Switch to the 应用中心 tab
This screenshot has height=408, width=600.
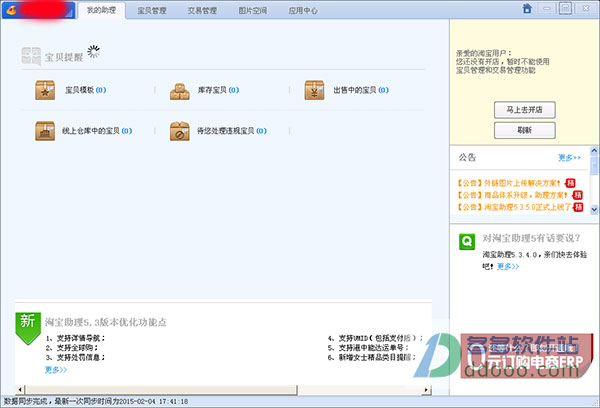(303, 11)
